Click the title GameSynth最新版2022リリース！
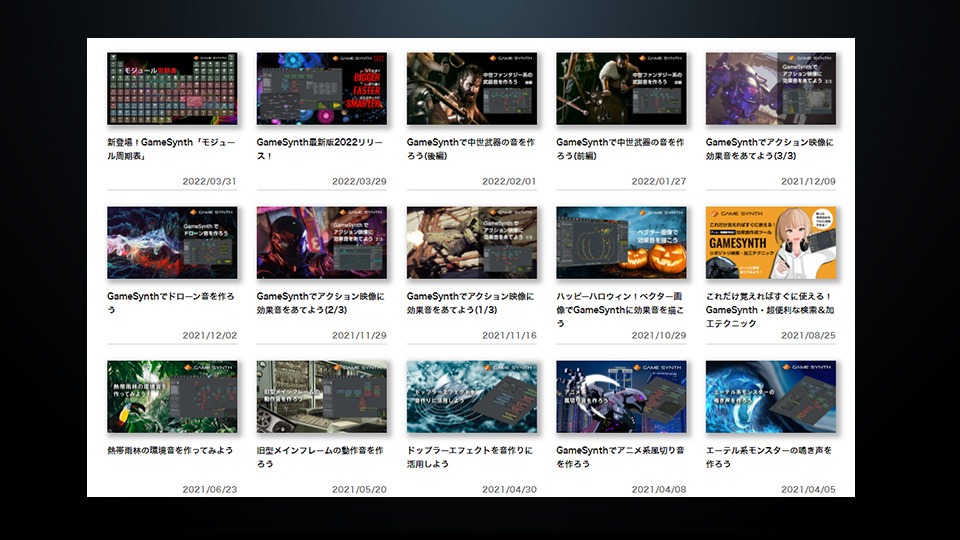Screen dimensions: 960x540 320,149
